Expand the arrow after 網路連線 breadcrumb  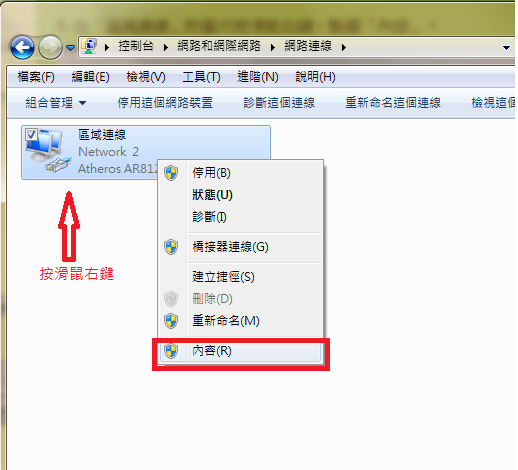coord(344,48)
